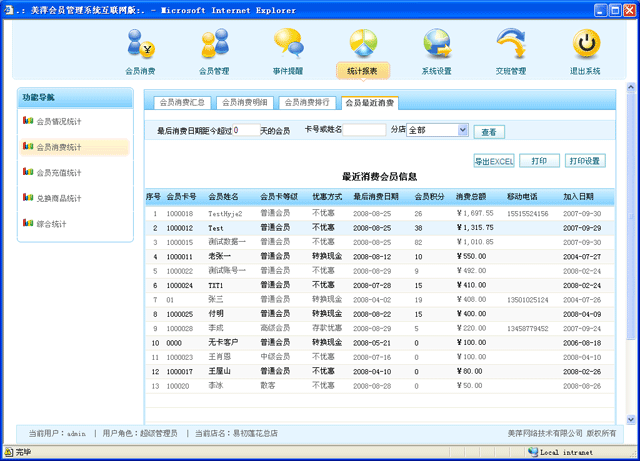
Task: Click chart icon beside 会员消费统计
Action: click(28, 146)
